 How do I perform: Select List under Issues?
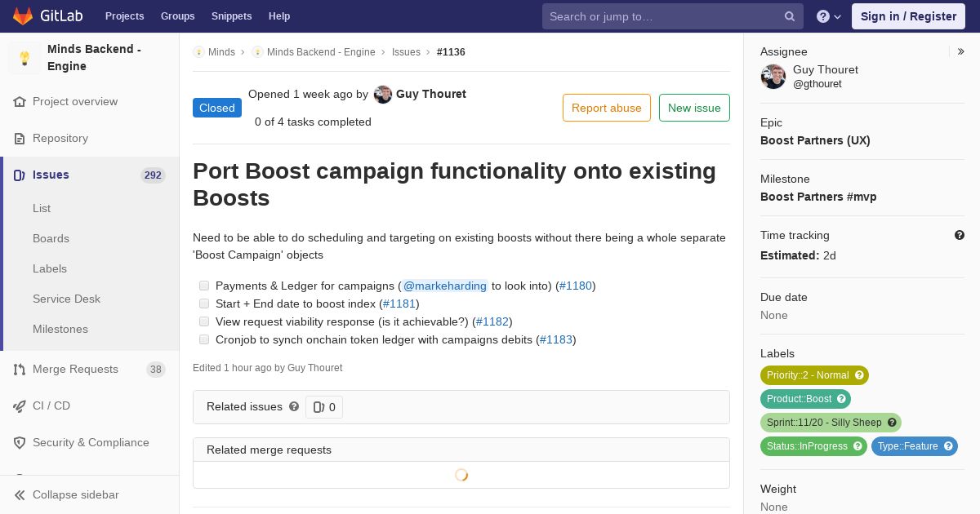pos(42,209)
